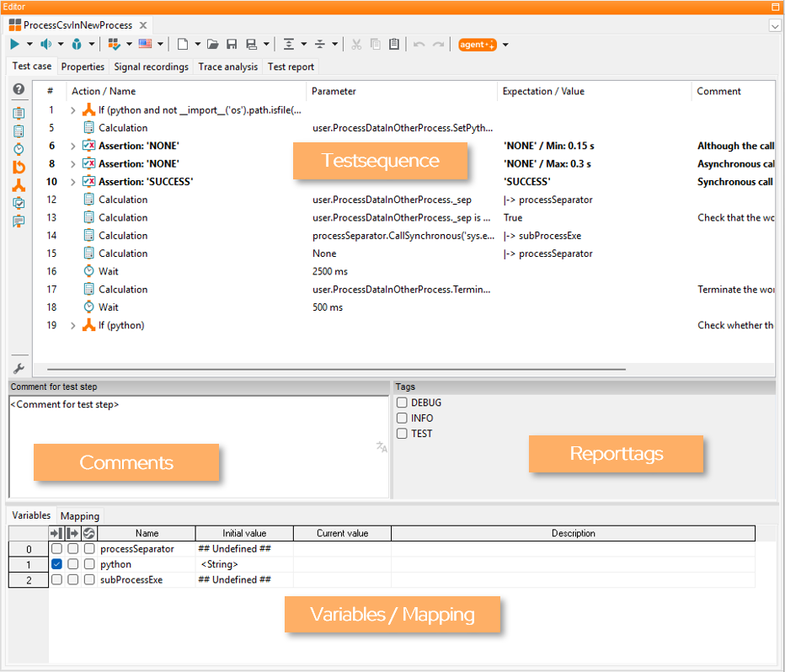This screenshot has width=785, height=672.
Task: Create a new file with blank page icon
Action: 183,45
